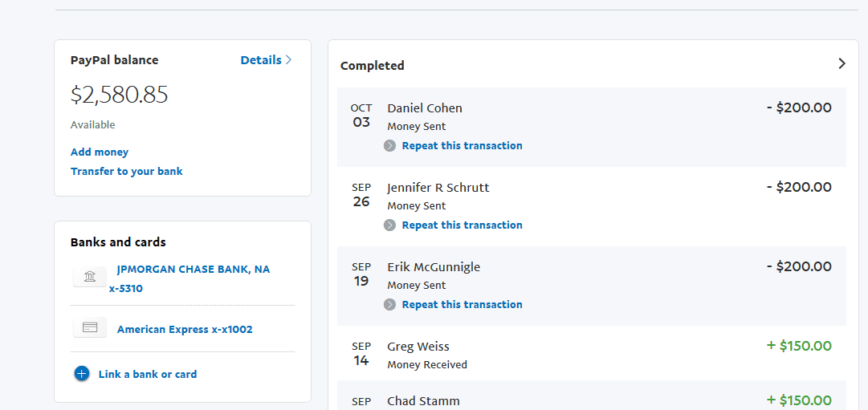Open the American Express x-x1002 card
The image size is (868, 410).
185,330
